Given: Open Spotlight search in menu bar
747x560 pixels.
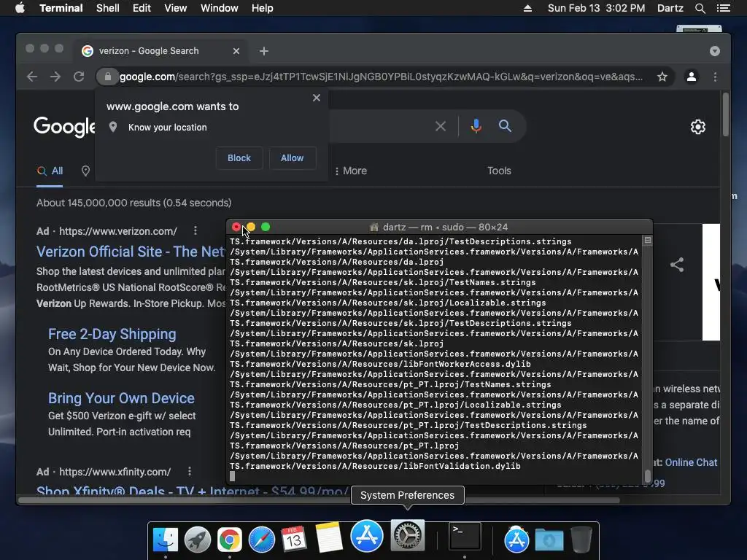Looking at the screenshot, I should click(700, 8).
